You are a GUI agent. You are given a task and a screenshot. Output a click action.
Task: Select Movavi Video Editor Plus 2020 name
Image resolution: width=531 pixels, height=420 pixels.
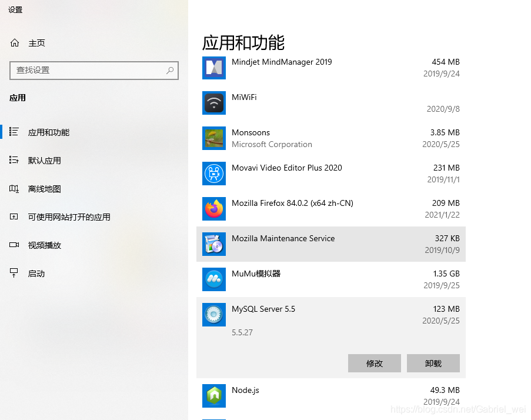(x=287, y=168)
